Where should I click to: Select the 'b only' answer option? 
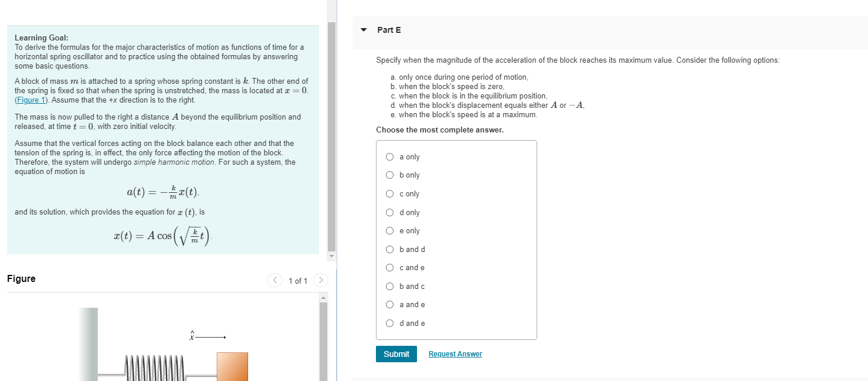pyautogui.click(x=389, y=175)
